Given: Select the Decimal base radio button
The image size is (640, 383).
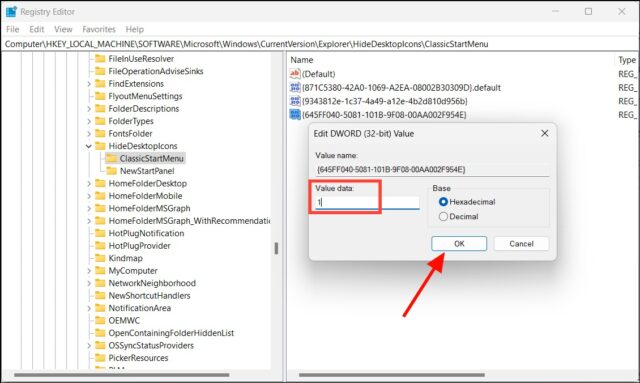Looking at the screenshot, I should pyautogui.click(x=443, y=216).
